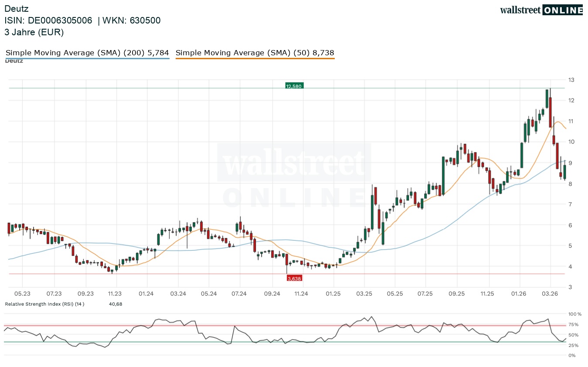Click the green 12,580 high price marker

[294, 86]
